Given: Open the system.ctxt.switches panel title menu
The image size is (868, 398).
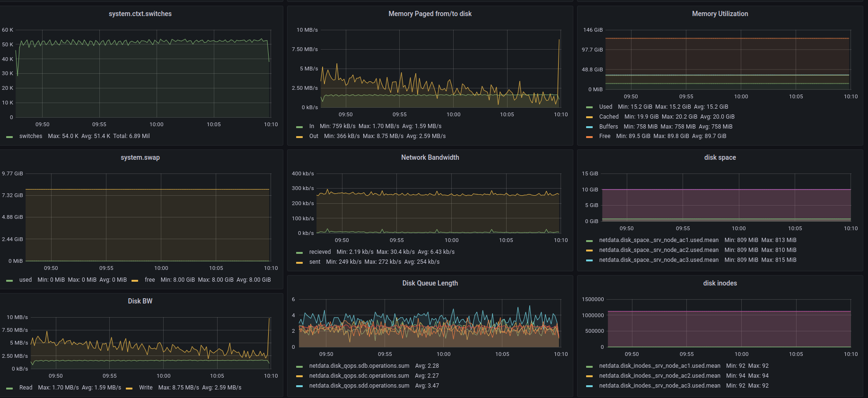Looking at the screenshot, I should pos(140,14).
